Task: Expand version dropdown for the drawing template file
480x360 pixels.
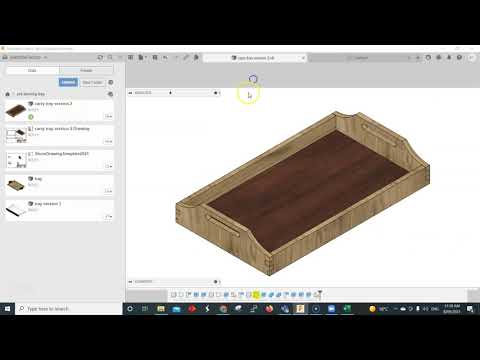Action: coord(108,166)
